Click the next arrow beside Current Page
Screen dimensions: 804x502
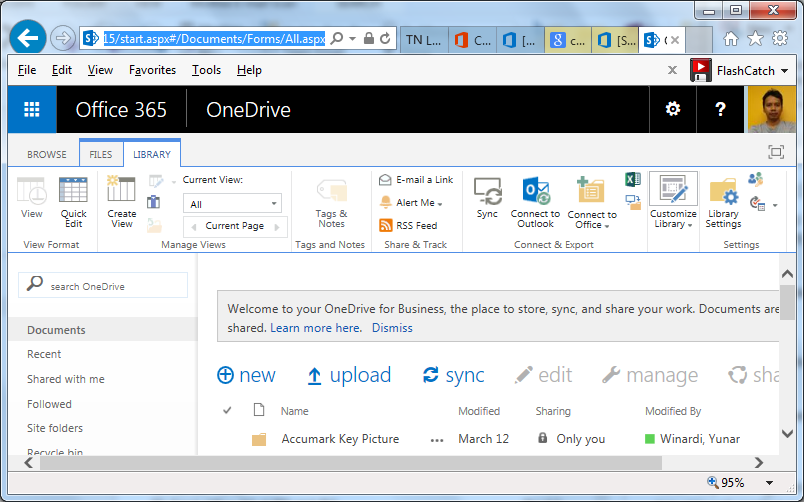(277, 227)
